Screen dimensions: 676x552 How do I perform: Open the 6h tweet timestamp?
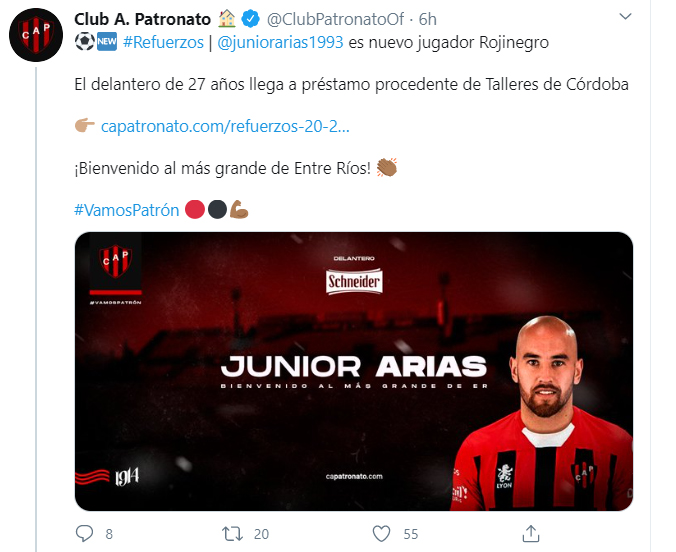(428, 19)
